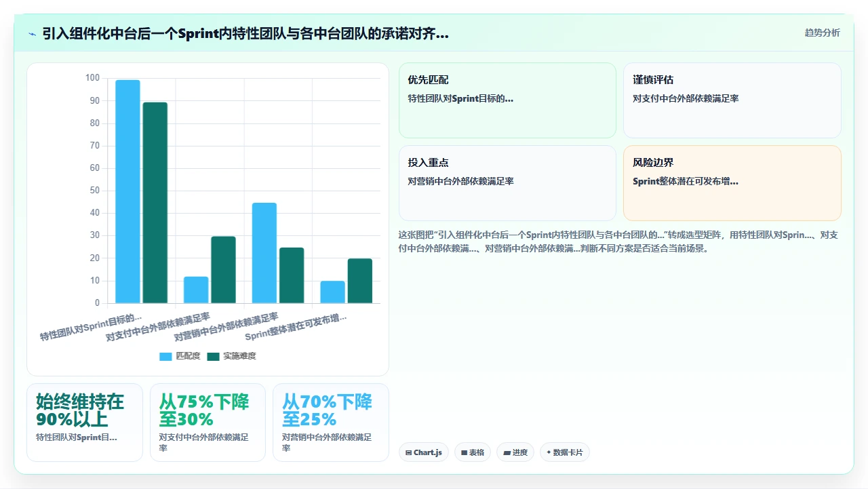The width and height of the screenshot is (868, 489).
Task: Toggle the 匹配度 legend color swatch
Action: 166,356
